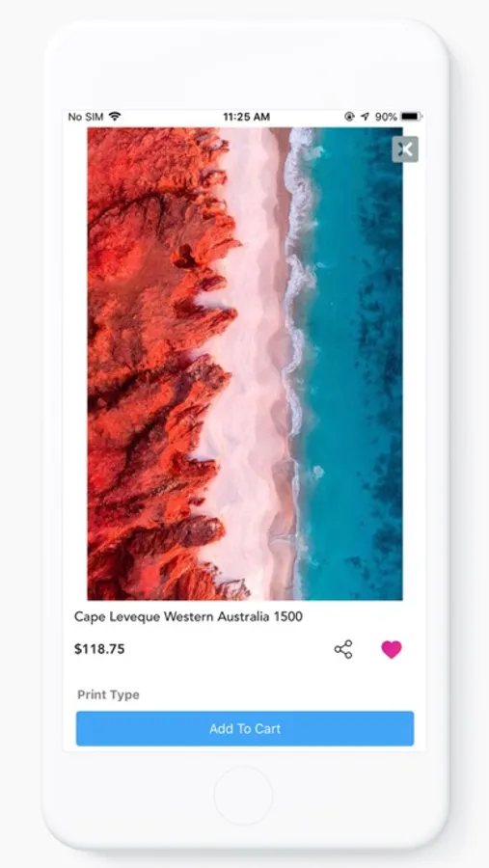Tap the battery icon in status bar
The height and width of the screenshot is (868, 489).
coord(412,117)
